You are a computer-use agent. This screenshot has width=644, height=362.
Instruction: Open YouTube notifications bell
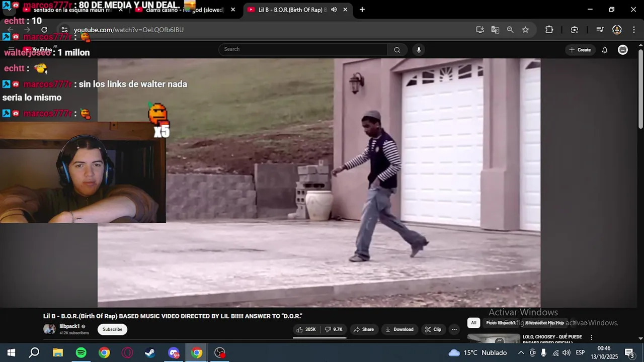coord(605,50)
